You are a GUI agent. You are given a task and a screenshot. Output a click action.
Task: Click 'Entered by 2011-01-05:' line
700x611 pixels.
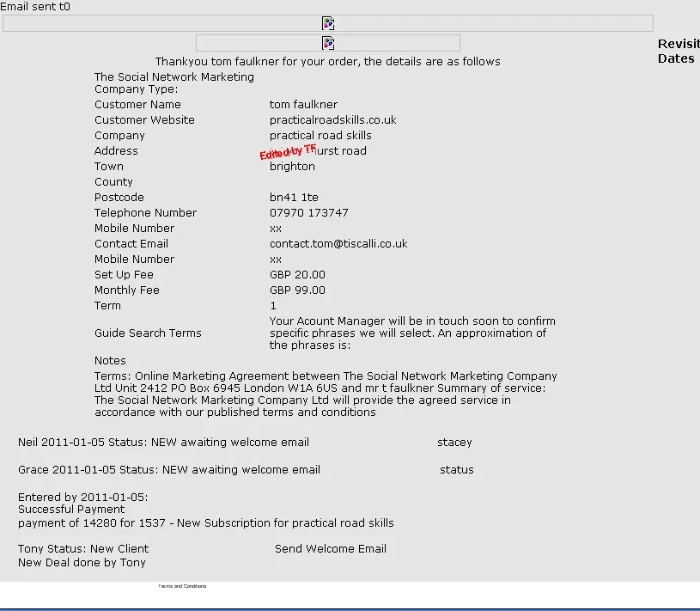point(83,497)
